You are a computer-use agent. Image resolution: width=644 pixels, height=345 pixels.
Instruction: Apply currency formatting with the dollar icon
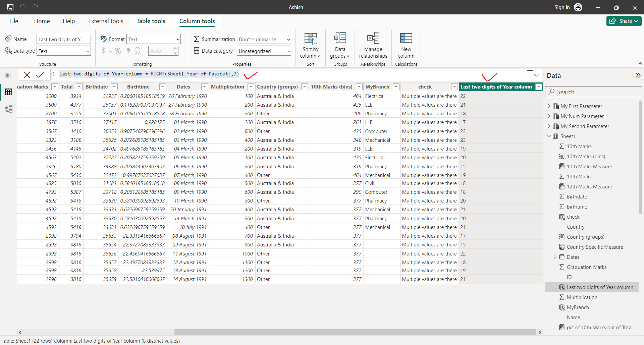coord(104,51)
